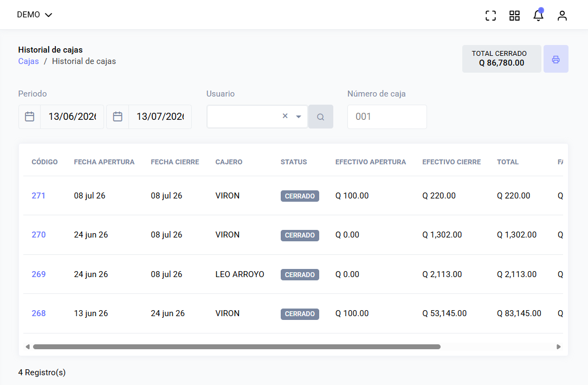Click CERRADO badge in row 269
Viewport: 588px width, 385px height.
pos(300,275)
